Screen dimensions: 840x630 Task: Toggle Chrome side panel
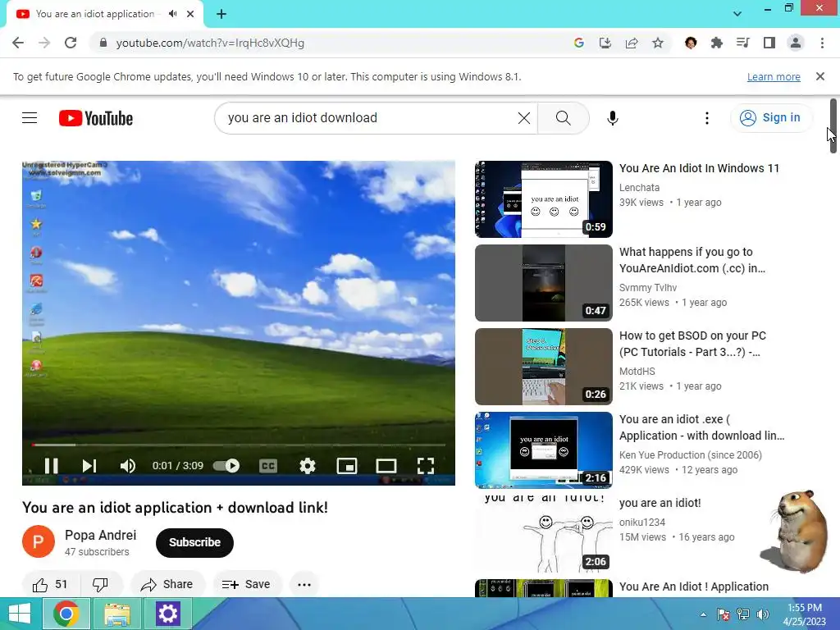click(769, 43)
